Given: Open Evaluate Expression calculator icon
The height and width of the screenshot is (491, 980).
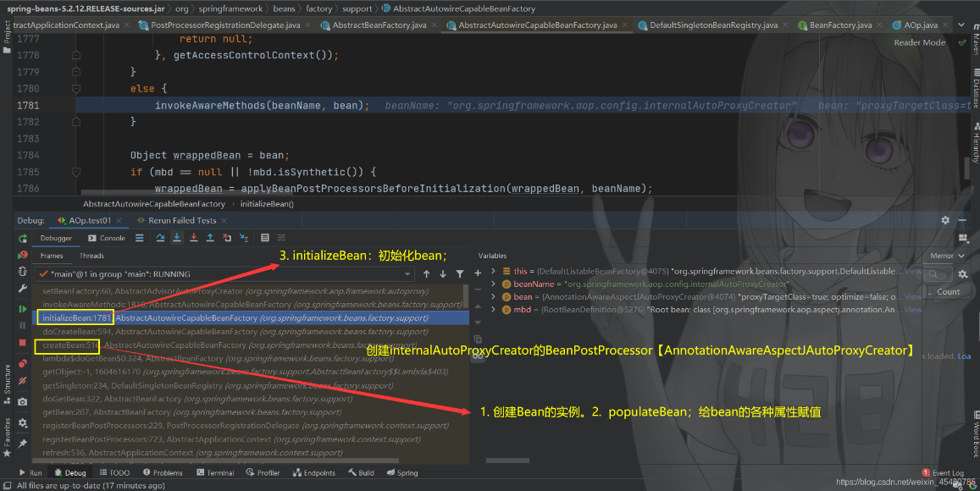Looking at the screenshot, I should tap(265, 238).
